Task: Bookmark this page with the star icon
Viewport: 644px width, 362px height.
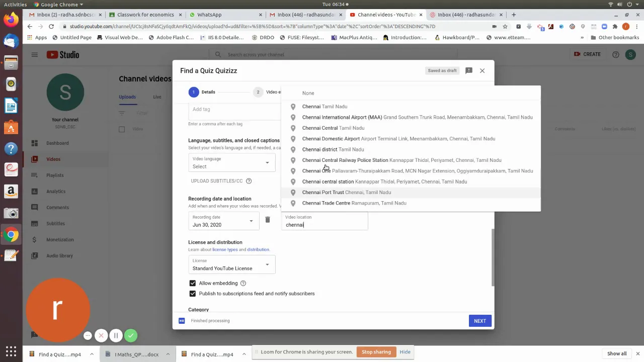Action: point(505,26)
